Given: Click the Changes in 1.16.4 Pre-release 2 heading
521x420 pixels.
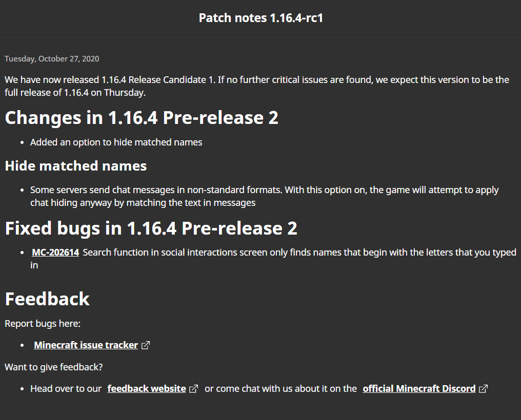Looking at the screenshot, I should tap(142, 118).
